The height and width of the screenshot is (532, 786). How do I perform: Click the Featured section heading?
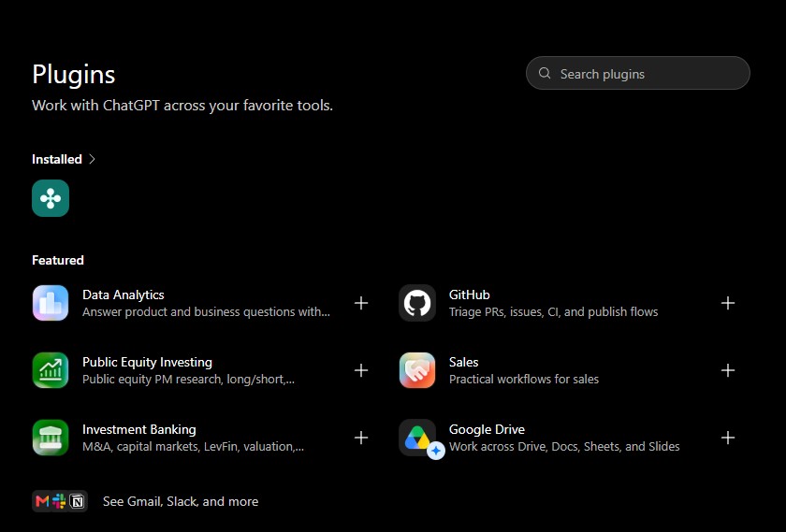tap(58, 260)
